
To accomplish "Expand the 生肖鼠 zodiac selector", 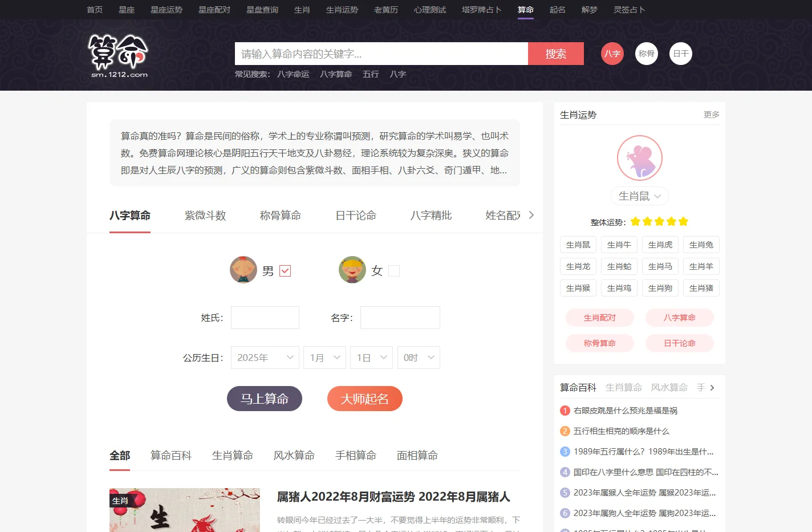I will [640, 196].
